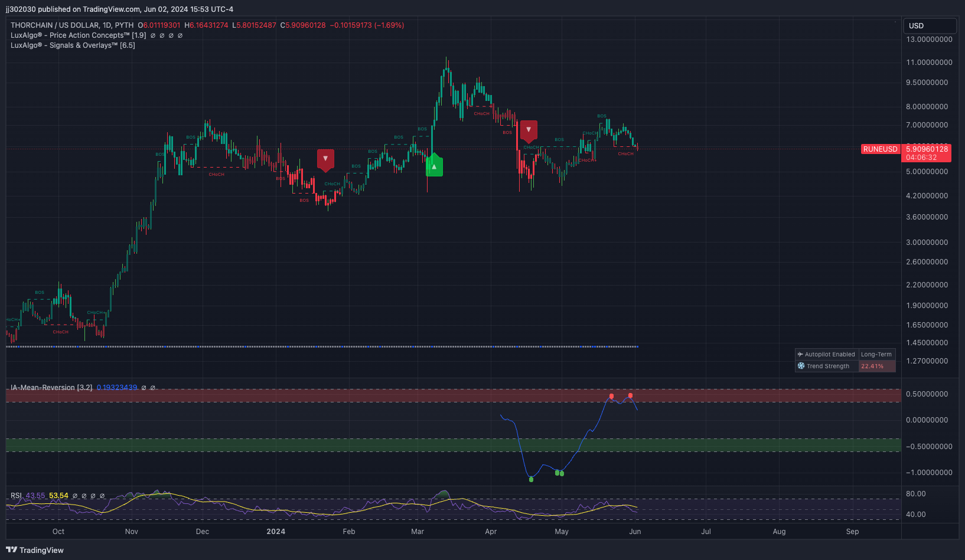Click the Autopilot Enabled dashboard cell

coord(827,355)
